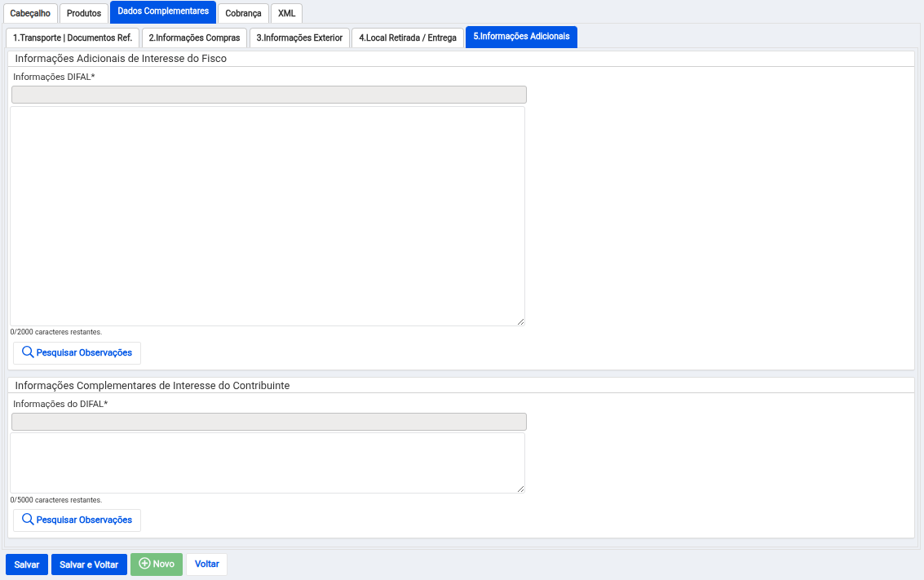Open the Cabeçalho tab
924x580 pixels.
[30, 13]
